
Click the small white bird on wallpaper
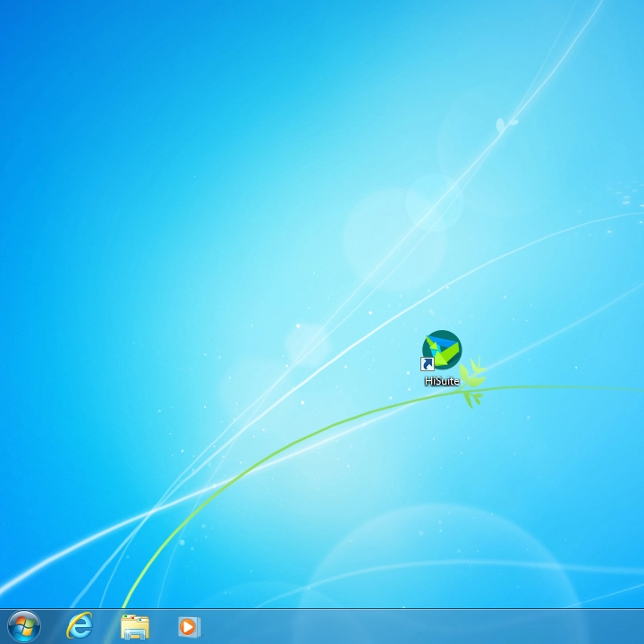tap(506, 122)
